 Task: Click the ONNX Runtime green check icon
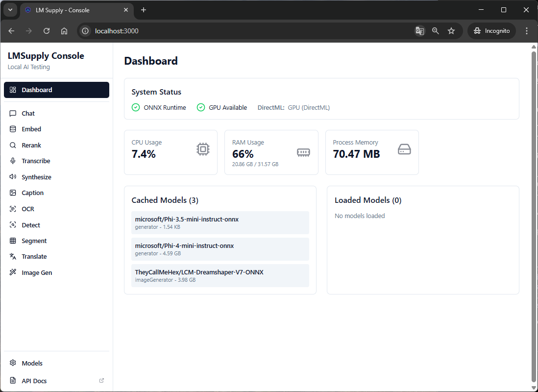136,107
